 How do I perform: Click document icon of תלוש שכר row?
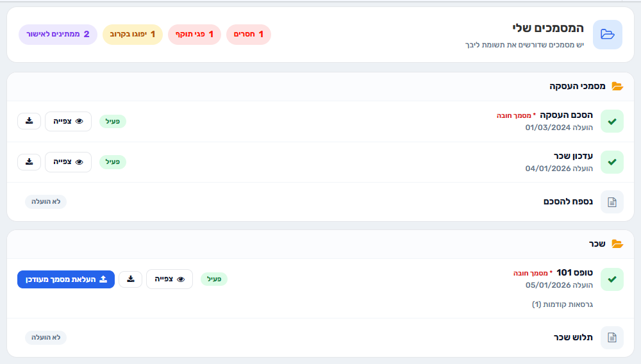pos(612,338)
